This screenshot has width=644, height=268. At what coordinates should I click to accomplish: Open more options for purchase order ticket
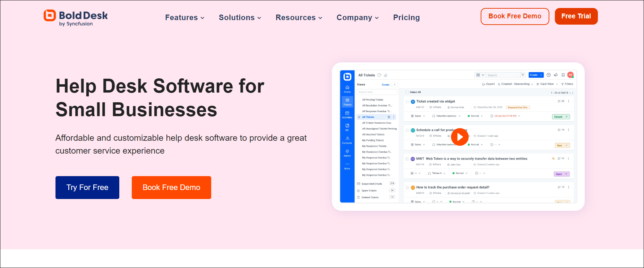[x=568, y=187]
